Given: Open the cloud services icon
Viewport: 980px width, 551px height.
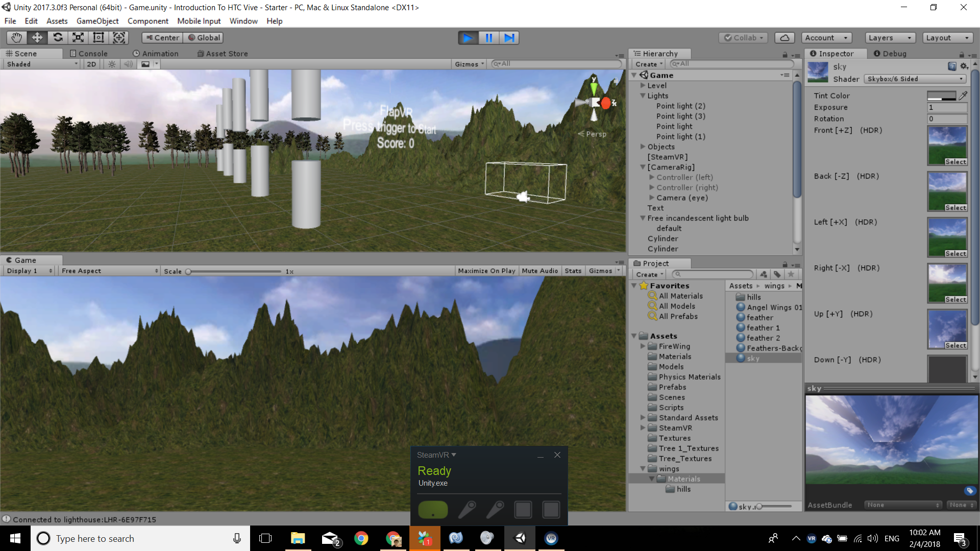Looking at the screenshot, I should 785,38.
